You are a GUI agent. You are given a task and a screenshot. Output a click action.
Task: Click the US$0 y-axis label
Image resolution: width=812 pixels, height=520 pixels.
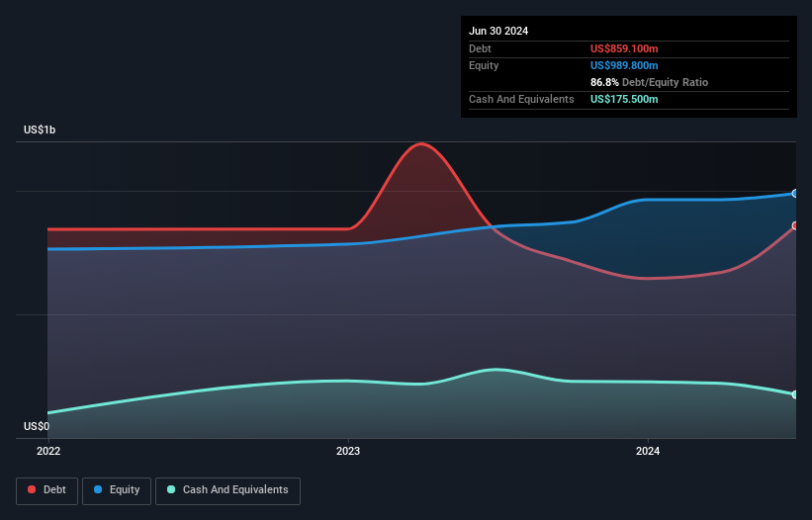[x=37, y=426]
